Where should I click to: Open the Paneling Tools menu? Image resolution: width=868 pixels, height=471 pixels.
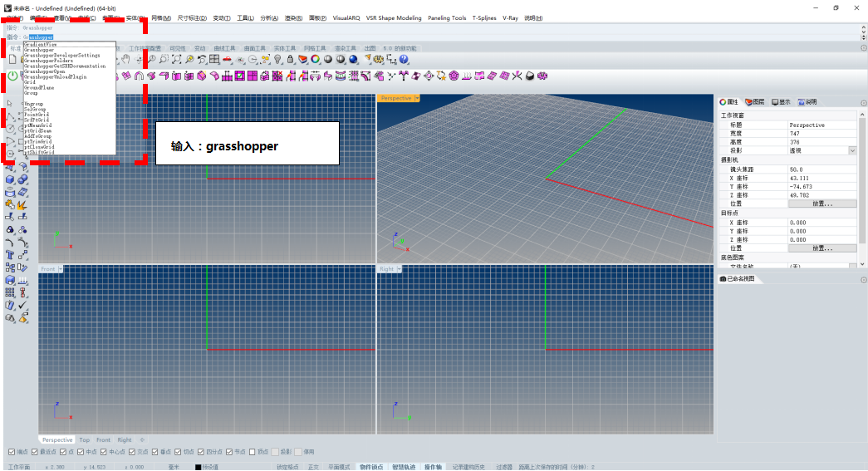(x=447, y=17)
